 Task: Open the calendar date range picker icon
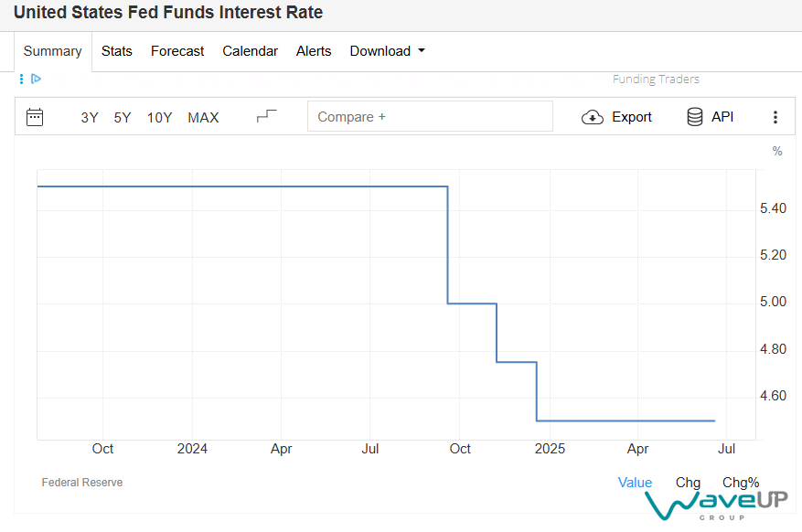tap(35, 117)
